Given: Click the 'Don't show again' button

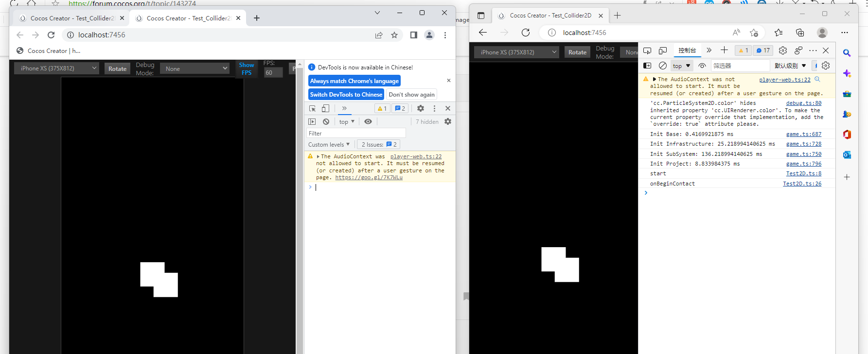Looking at the screenshot, I should tap(412, 95).
